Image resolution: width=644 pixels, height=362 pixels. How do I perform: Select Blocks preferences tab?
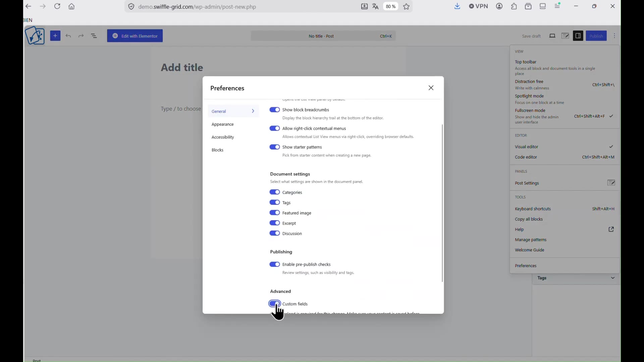233,150
